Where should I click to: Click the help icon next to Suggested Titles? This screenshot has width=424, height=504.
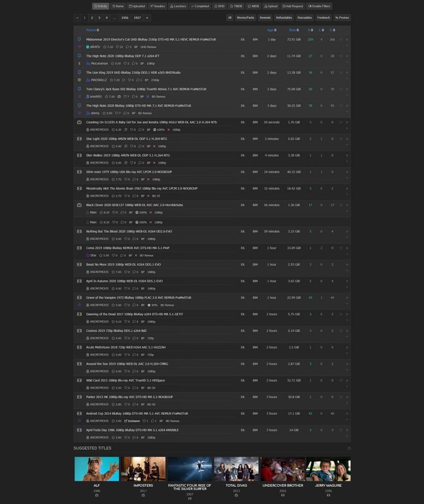click(349, 448)
